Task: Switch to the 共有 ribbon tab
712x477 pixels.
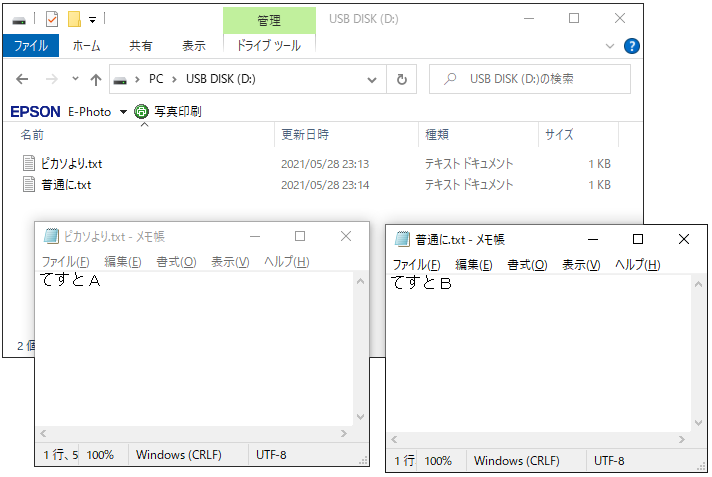Action: point(141,45)
